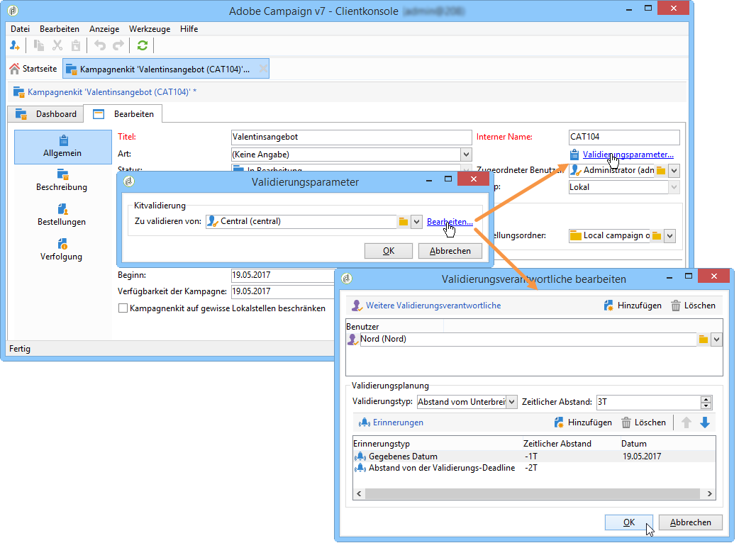The image size is (756, 560).
Task: Click the cut scissors toolbar icon
Action: 57,46
